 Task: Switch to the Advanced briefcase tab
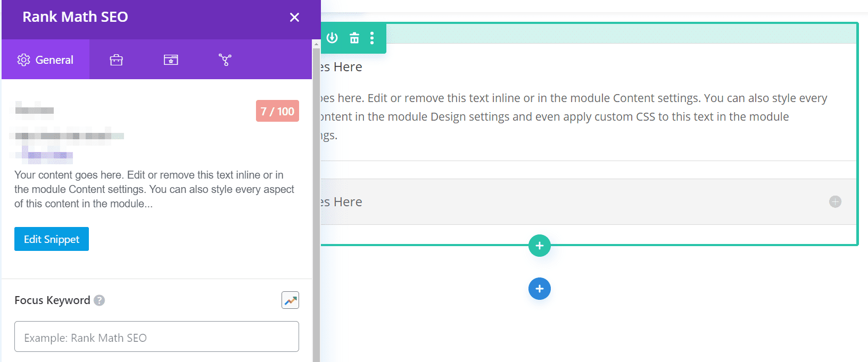click(116, 60)
